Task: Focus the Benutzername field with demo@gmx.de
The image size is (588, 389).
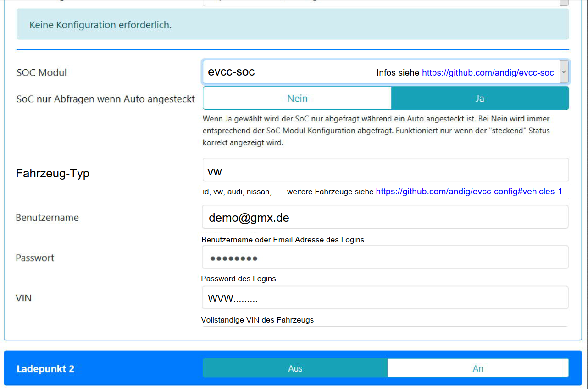Action: point(385,217)
